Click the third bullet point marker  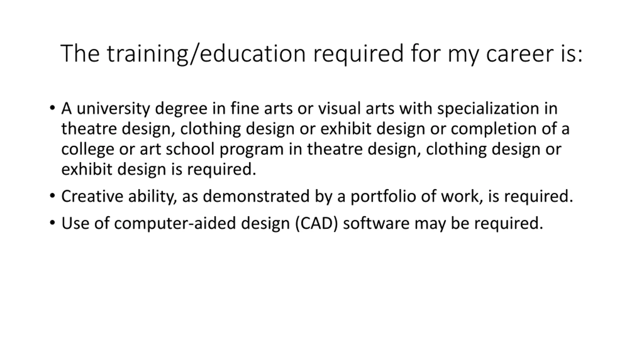(52, 223)
